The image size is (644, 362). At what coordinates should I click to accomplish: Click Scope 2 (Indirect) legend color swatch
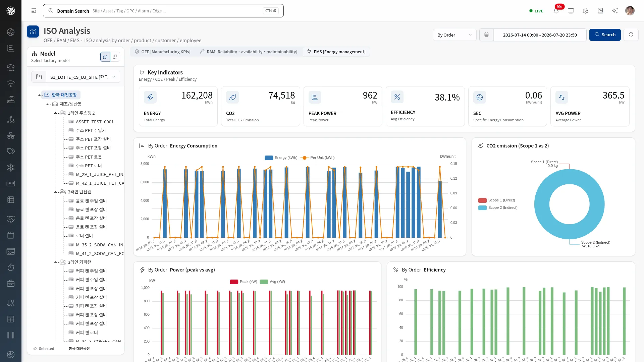482,207
